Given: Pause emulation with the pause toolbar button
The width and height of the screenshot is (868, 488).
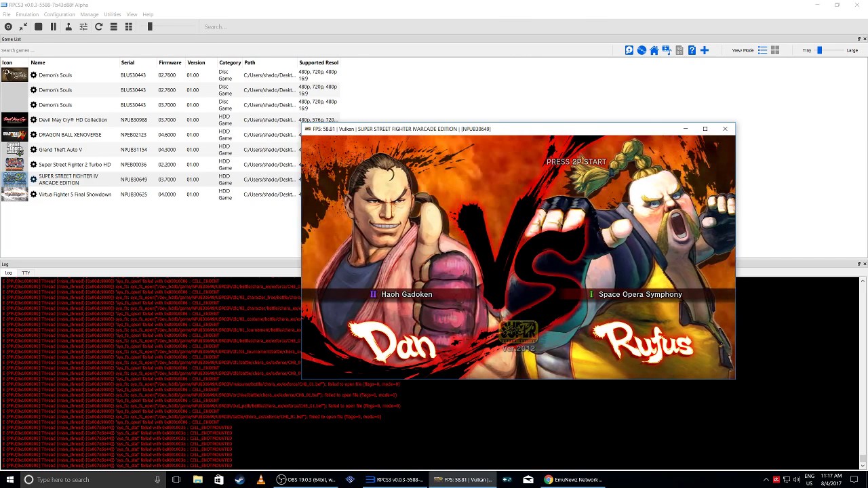Looking at the screenshot, I should [x=53, y=26].
